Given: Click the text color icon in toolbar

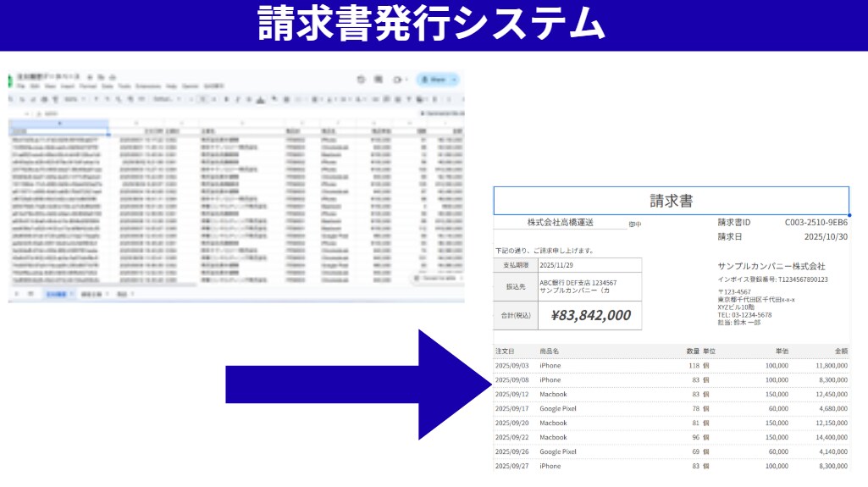Looking at the screenshot, I should (260, 100).
